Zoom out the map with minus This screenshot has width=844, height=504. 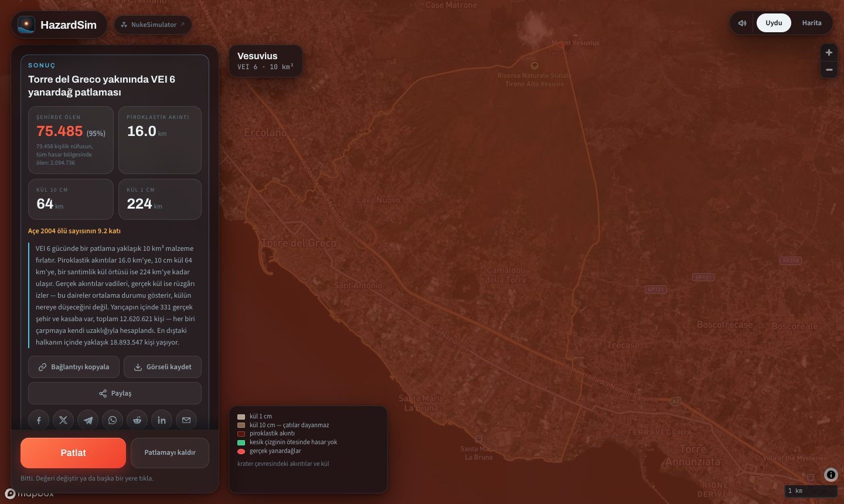tap(829, 70)
